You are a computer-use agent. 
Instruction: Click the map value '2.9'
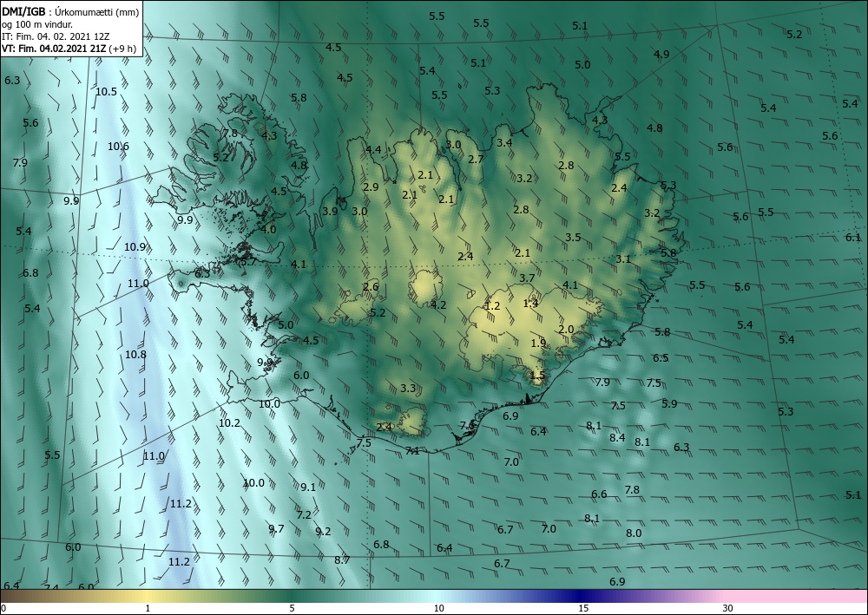(x=371, y=187)
